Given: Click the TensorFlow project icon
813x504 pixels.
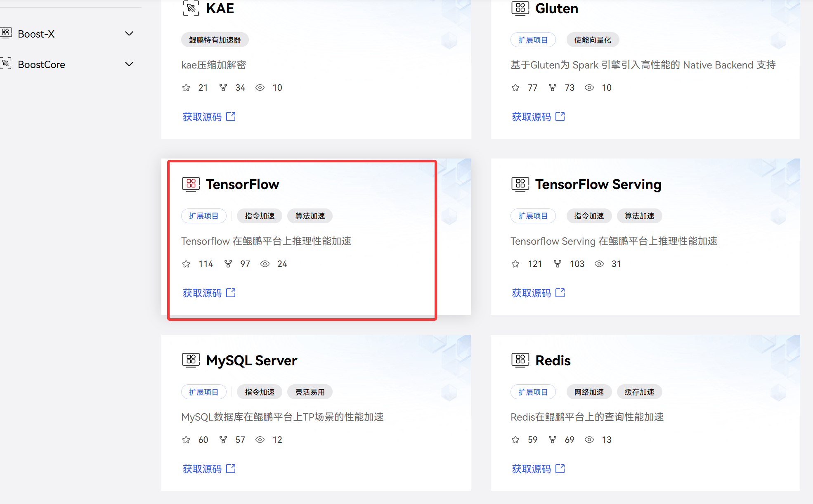Looking at the screenshot, I should (x=191, y=184).
